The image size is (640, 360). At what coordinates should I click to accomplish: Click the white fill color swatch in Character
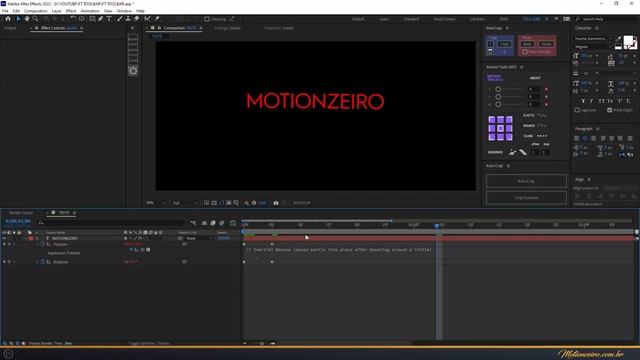pos(628,40)
